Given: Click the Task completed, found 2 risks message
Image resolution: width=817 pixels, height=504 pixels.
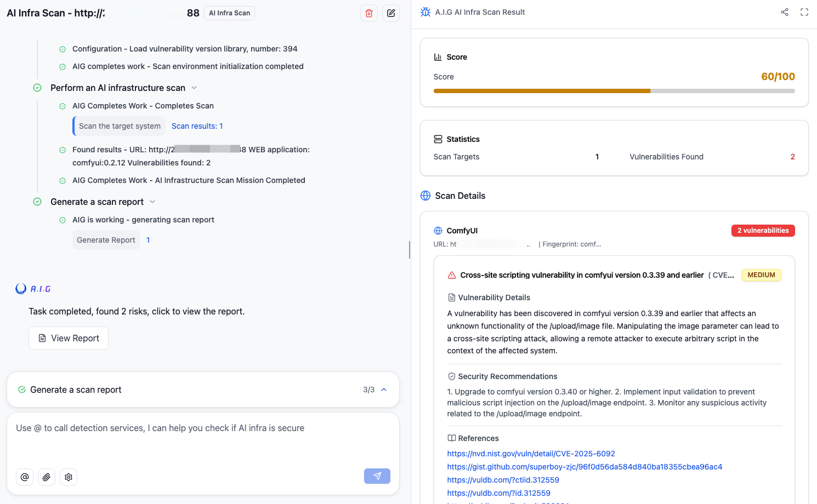Looking at the screenshot, I should tap(137, 311).
